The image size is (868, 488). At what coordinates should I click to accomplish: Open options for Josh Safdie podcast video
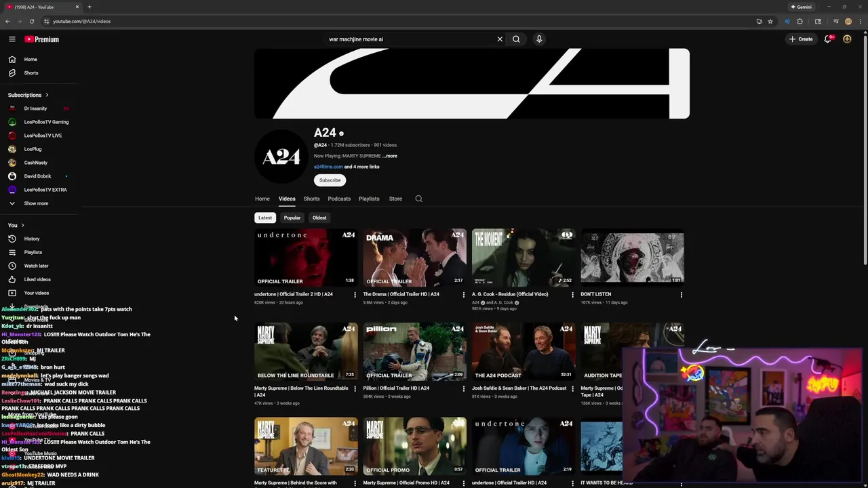tap(572, 389)
